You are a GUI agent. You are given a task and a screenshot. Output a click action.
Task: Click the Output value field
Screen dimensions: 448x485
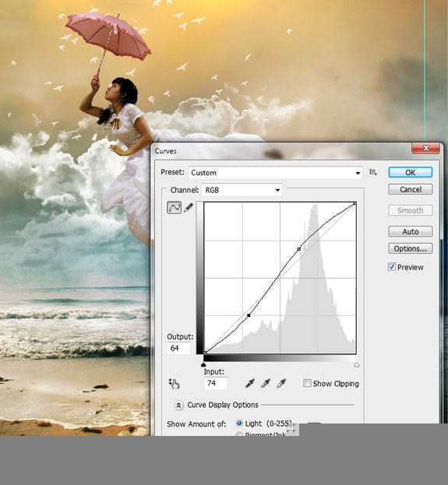click(178, 348)
